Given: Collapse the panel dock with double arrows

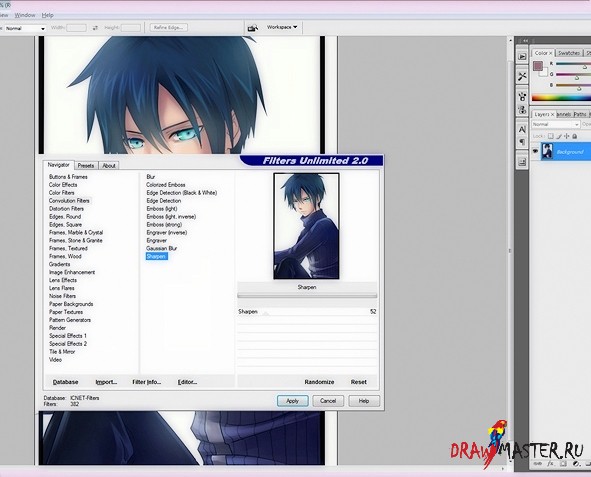Looking at the screenshot, I should pyautogui.click(x=525, y=40).
